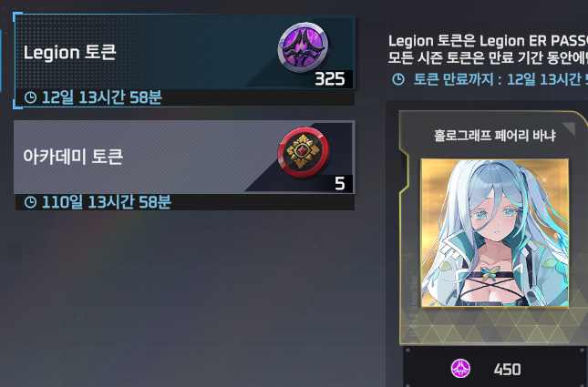Open the 홀로그래프 페어리 바냐 character thumbnail
588x387 pixels.
495,232
